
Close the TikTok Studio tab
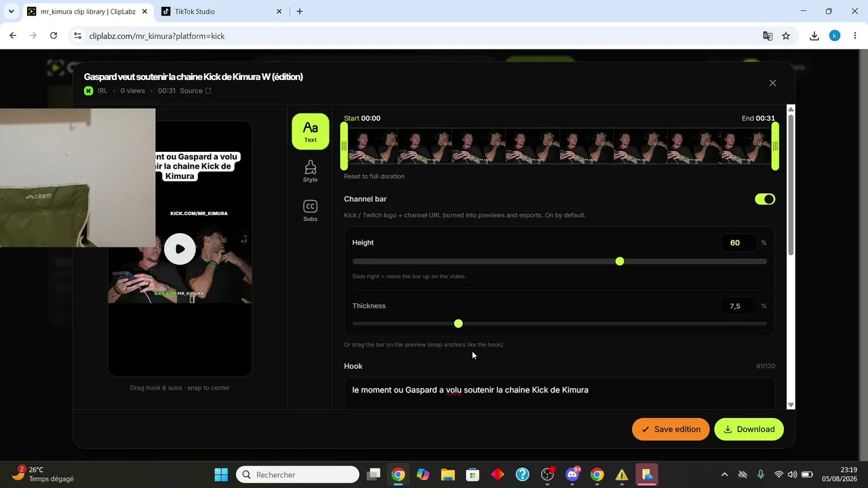pos(279,12)
